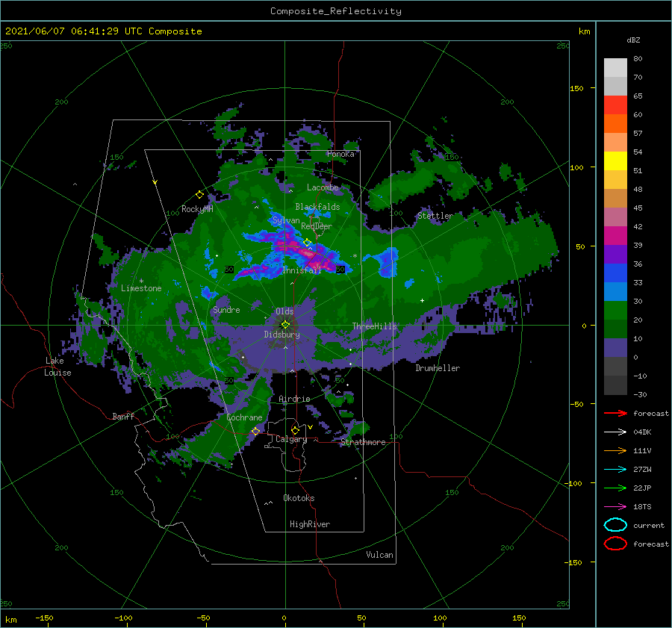Click the red forecast arrow in legend
672x628 pixels.
615,413
